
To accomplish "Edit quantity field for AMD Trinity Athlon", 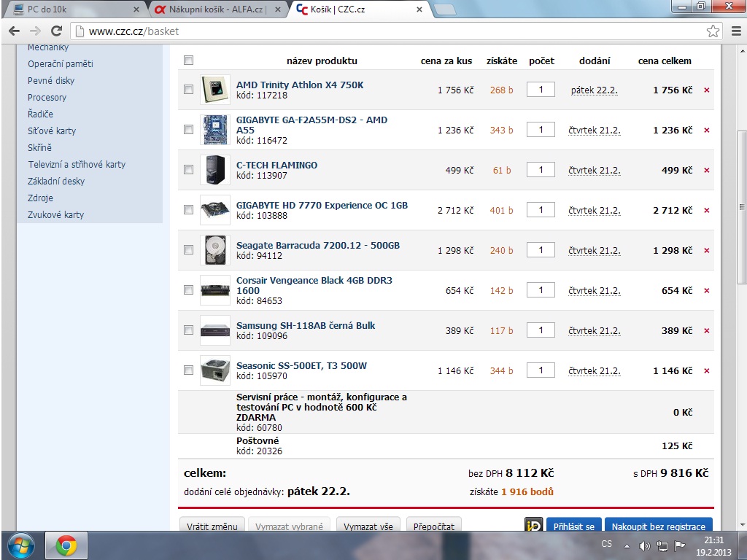I will click(x=541, y=89).
